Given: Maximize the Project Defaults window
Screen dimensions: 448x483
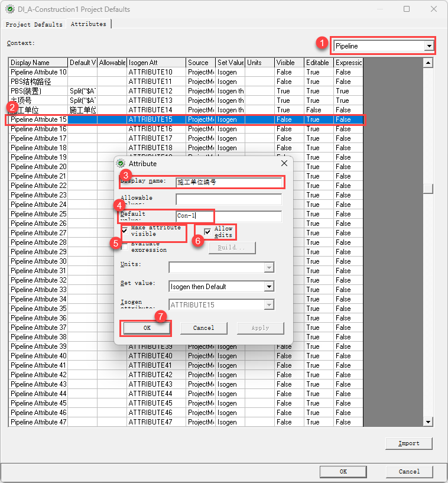Looking at the screenshot, I should (407, 9).
